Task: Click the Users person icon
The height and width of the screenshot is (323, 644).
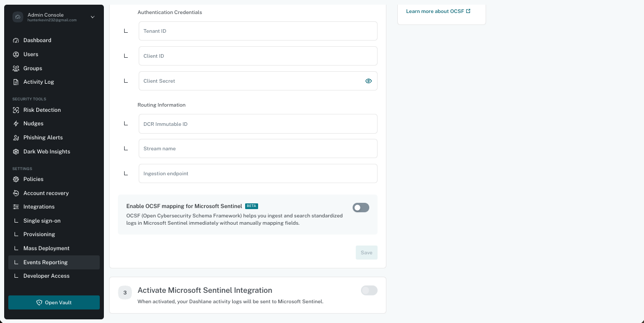Action: point(16,54)
